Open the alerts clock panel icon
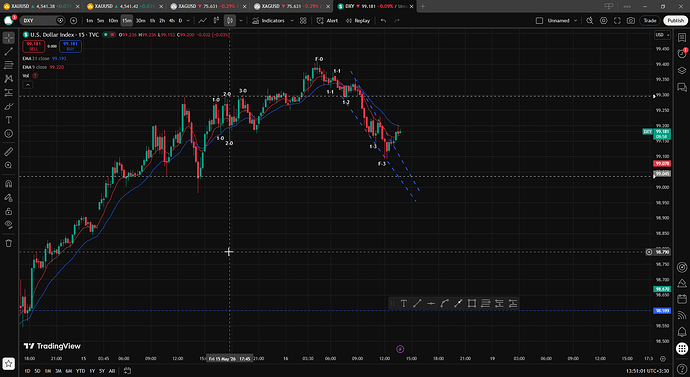This screenshot has width=690, height=377. coord(682,54)
